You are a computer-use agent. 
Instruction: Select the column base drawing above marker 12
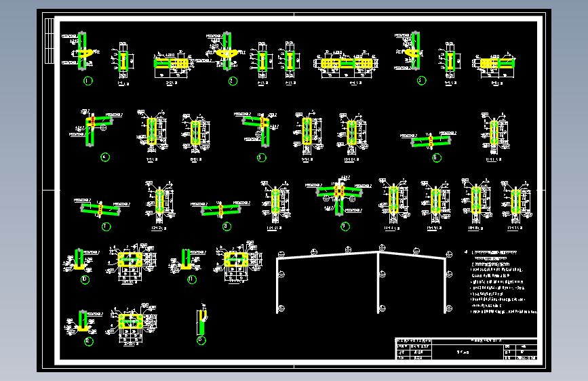coord(83,321)
